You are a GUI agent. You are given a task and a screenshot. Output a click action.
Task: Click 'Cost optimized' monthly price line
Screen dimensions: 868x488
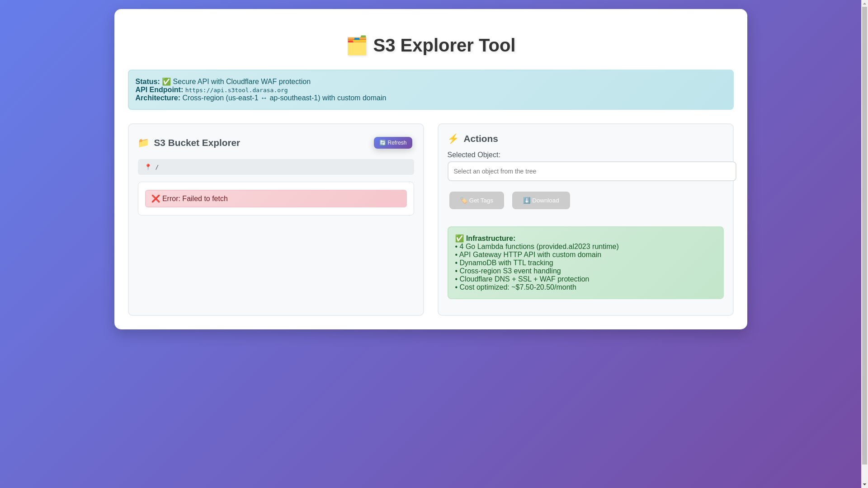click(x=515, y=287)
